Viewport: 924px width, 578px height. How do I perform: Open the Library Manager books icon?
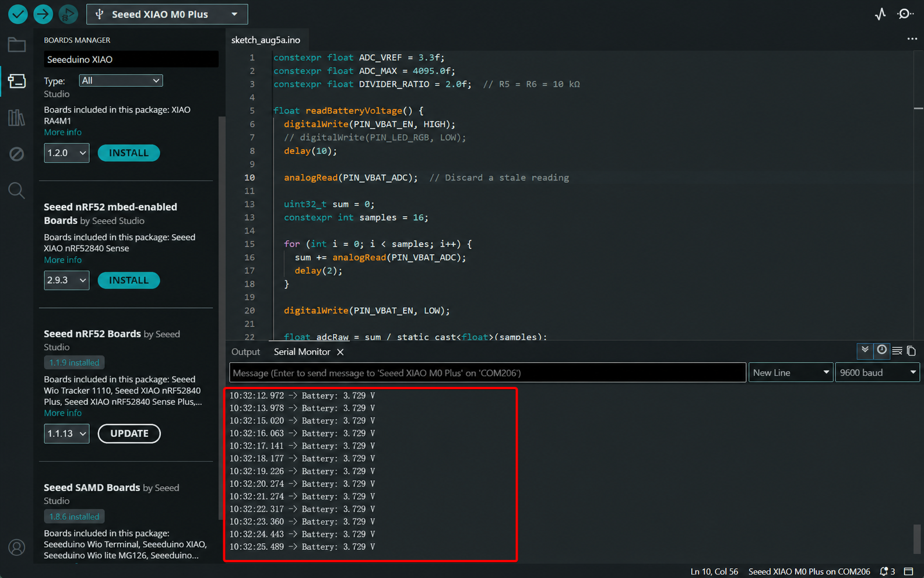17,118
